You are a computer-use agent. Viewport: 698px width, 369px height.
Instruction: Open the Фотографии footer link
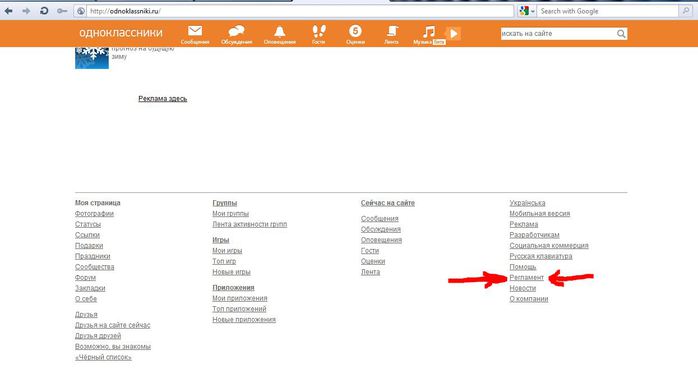(94, 214)
